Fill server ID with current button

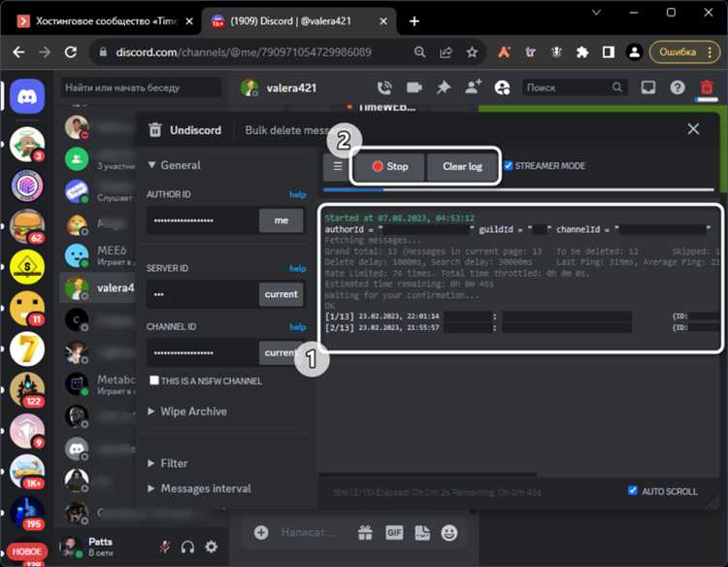pos(281,294)
